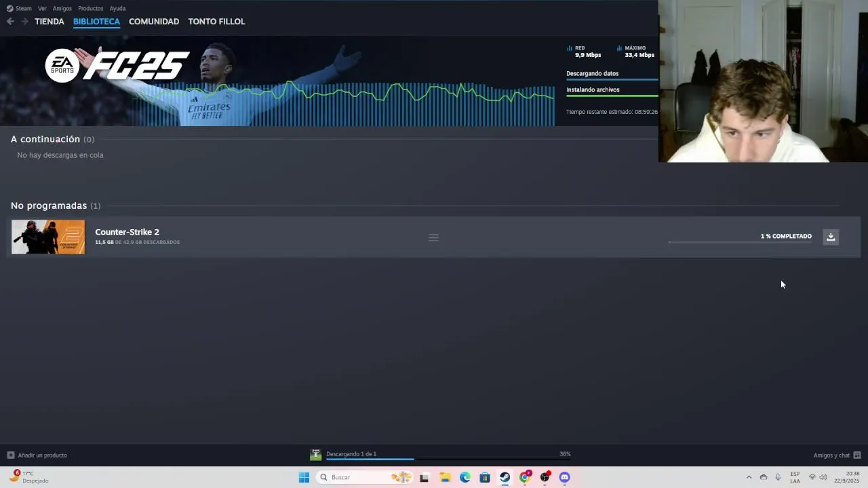Screen dimensions: 868x488
Task: Click the game icon in download status bar
Action: (315, 455)
